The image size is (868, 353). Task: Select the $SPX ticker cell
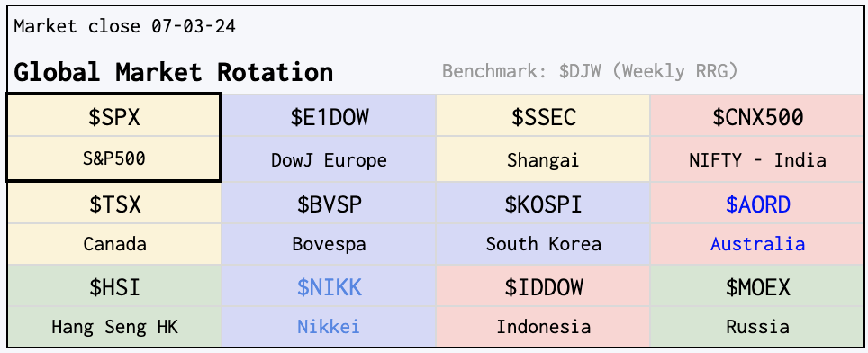pos(114,117)
